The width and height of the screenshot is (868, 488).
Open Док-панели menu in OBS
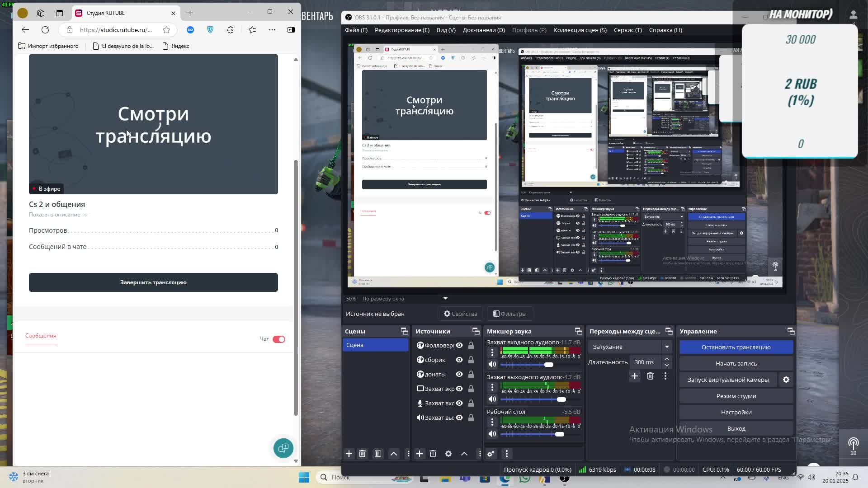pyautogui.click(x=484, y=30)
